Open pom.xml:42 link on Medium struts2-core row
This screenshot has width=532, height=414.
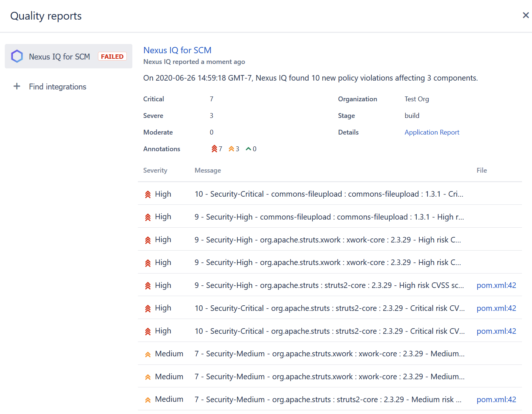496,400
